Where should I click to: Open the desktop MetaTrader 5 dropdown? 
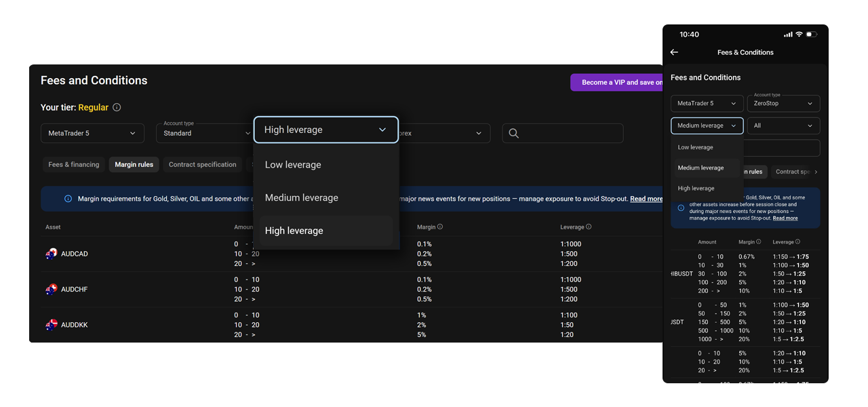click(92, 134)
